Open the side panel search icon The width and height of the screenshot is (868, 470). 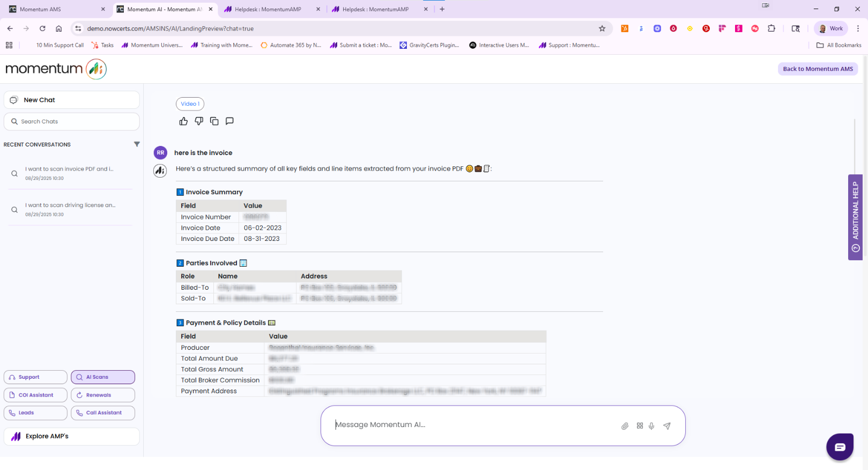pos(796,28)
